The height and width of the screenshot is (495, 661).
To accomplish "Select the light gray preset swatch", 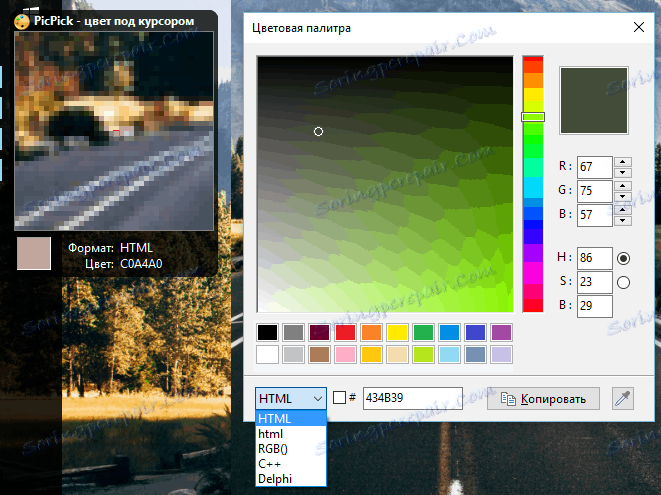I will pos(293,355).
